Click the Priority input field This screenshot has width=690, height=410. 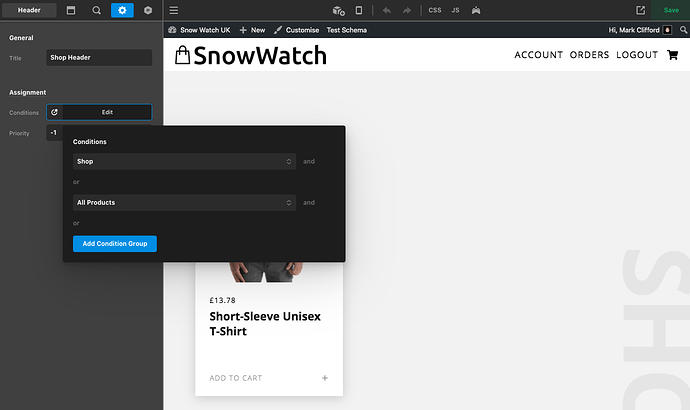click(55, 133)
